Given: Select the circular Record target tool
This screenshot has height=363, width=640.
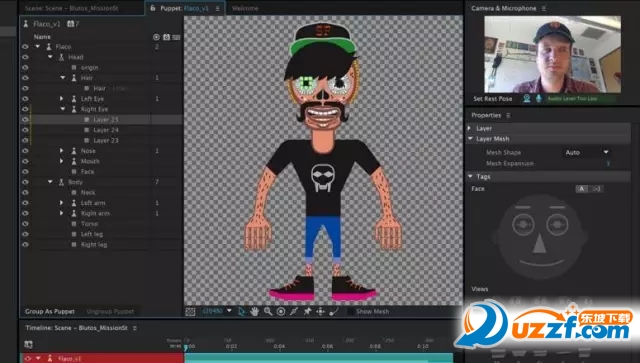Looking at the screenshot, I should click(281, 312).
